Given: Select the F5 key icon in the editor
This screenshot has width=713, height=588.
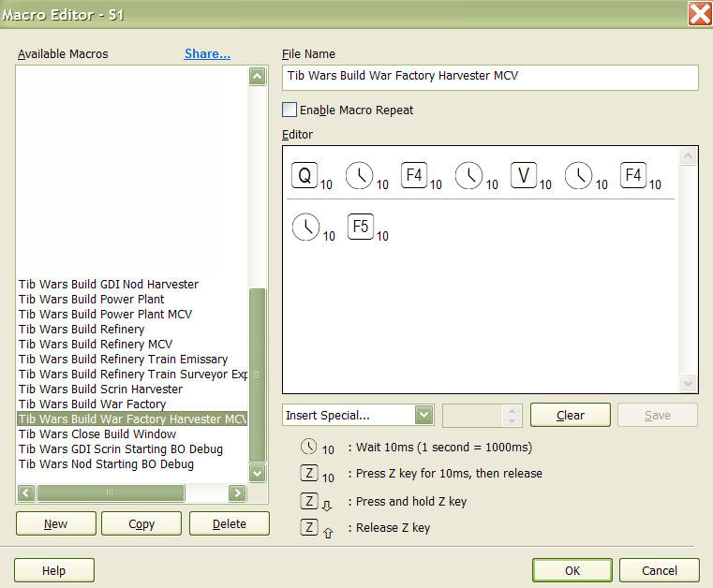Looking at the screenshot, I should (360, 227).
